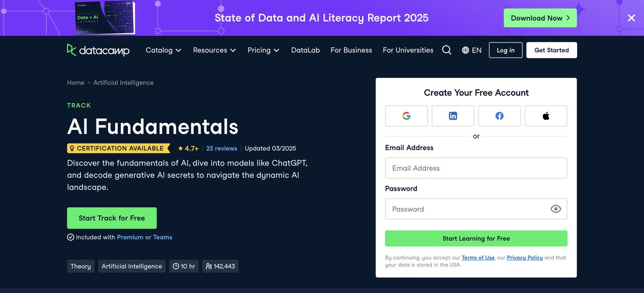This screenshot has width=644, height=293.
Task: Sign up with the Apple icon
Action: pyautogui.click(x=546, y=116)
